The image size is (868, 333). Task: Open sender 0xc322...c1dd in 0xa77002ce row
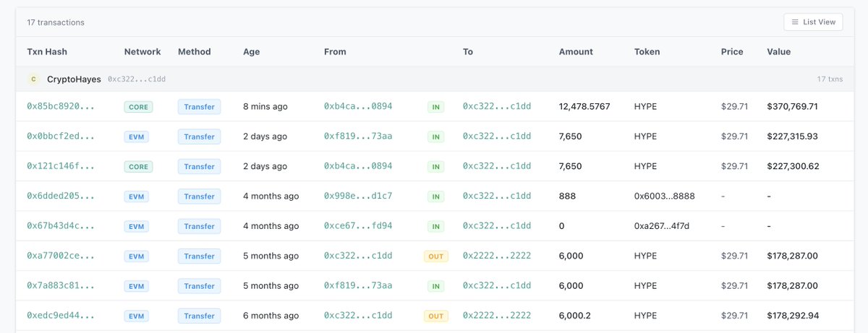[x=358, y=256]
